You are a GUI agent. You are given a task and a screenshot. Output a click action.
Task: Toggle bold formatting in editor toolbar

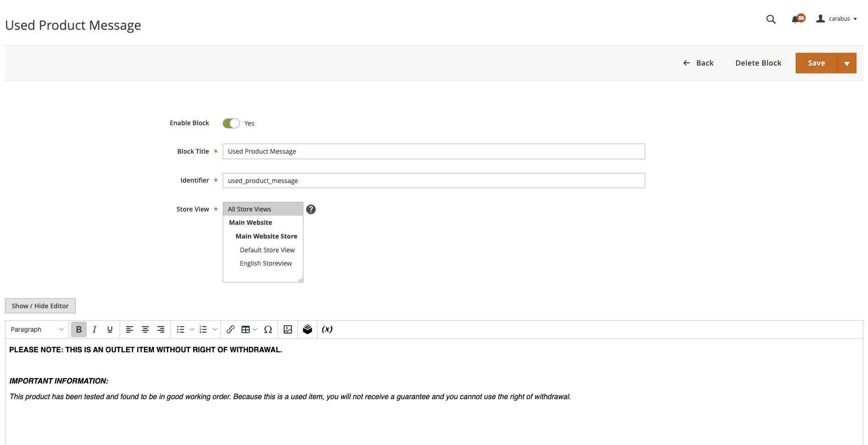[x=79, y=329]
